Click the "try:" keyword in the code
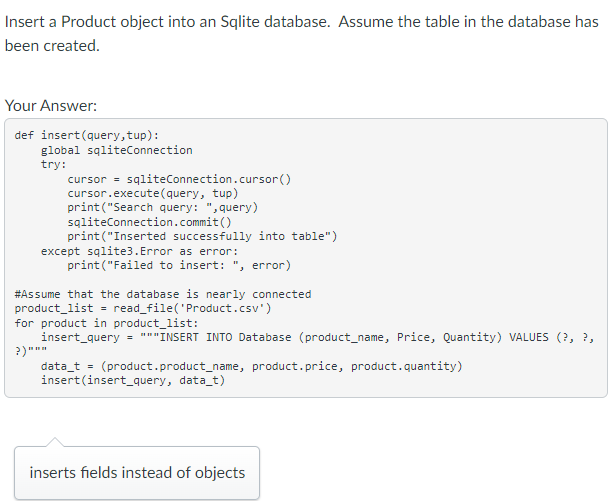The width and height of the screenshot is (613, 501). [x=54, y=164]
